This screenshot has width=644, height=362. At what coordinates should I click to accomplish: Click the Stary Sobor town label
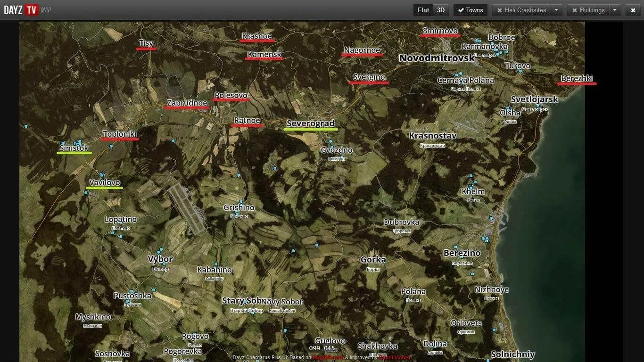click(241, 301)
